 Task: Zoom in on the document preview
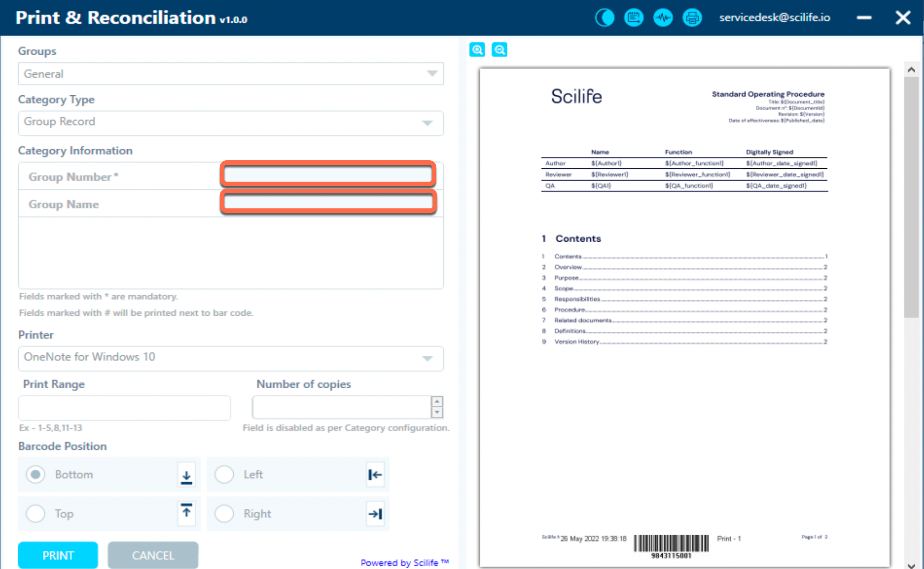(477, 49)
